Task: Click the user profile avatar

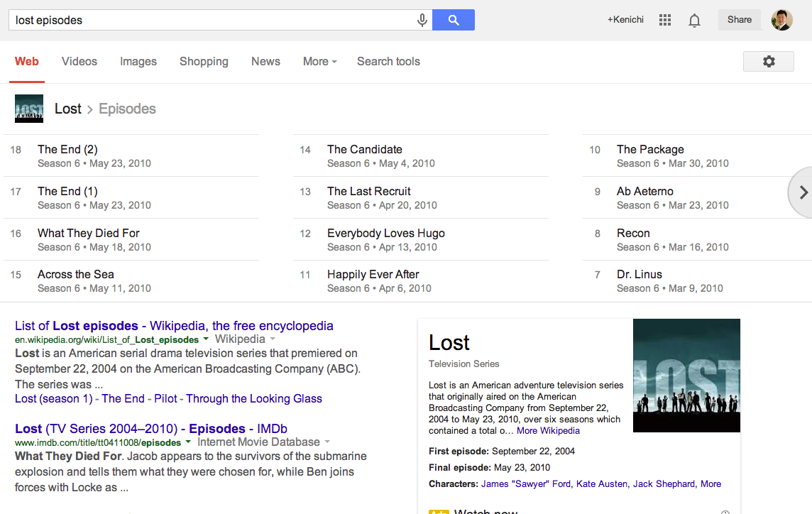Action: point(782,20)
